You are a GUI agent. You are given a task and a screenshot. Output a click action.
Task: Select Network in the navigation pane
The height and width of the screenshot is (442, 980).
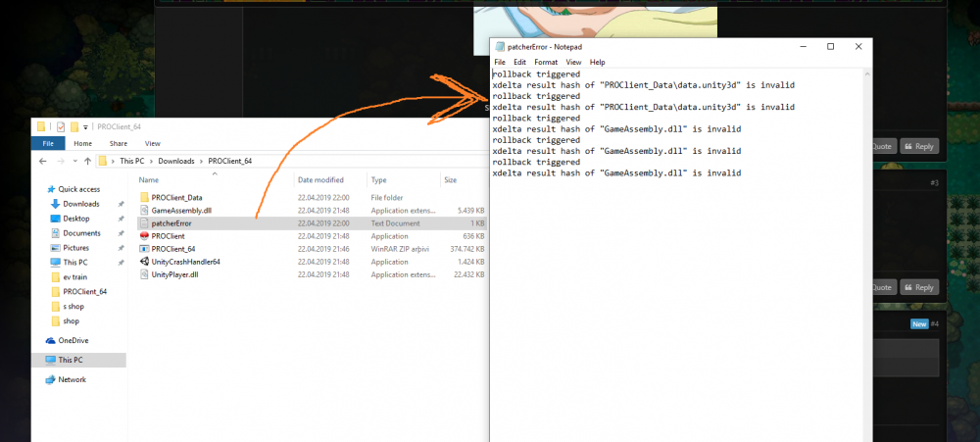coord(72,379)
